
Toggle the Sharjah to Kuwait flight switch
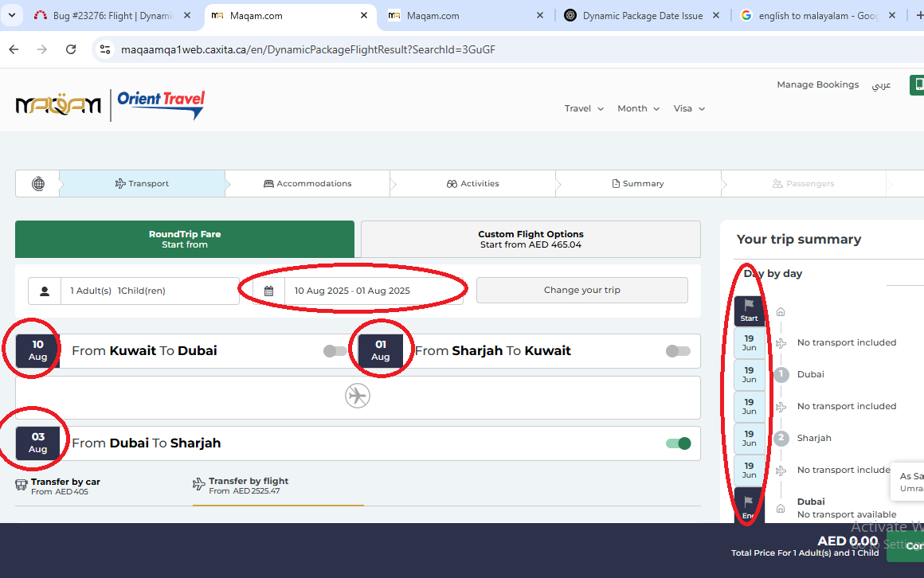[677, 351]
